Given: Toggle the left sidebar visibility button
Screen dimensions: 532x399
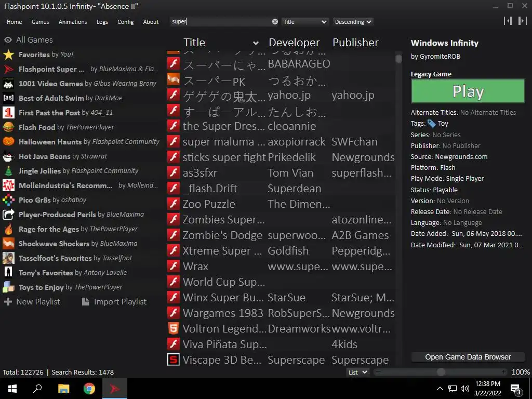Looking at the screenshot, I should 508,21.
